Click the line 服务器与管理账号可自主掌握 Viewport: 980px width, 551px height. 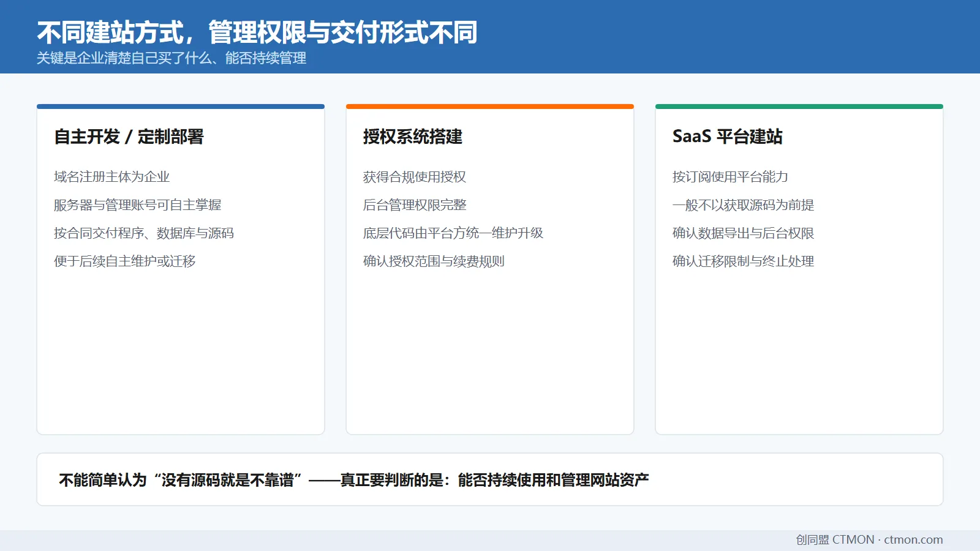137,205
